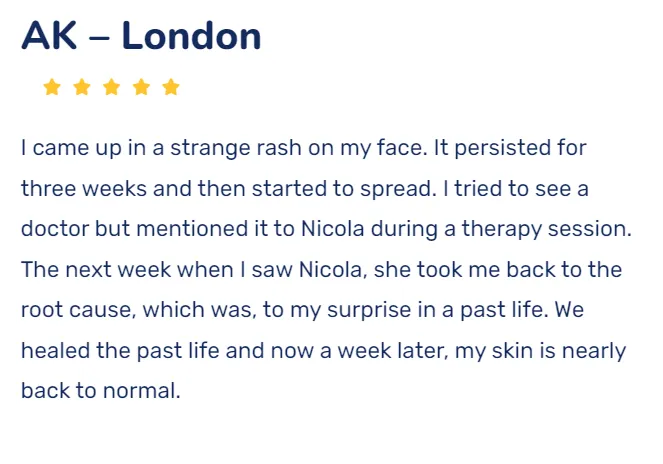Click the fifth and last rating star
663x464 pixels.
coord(171,87)
